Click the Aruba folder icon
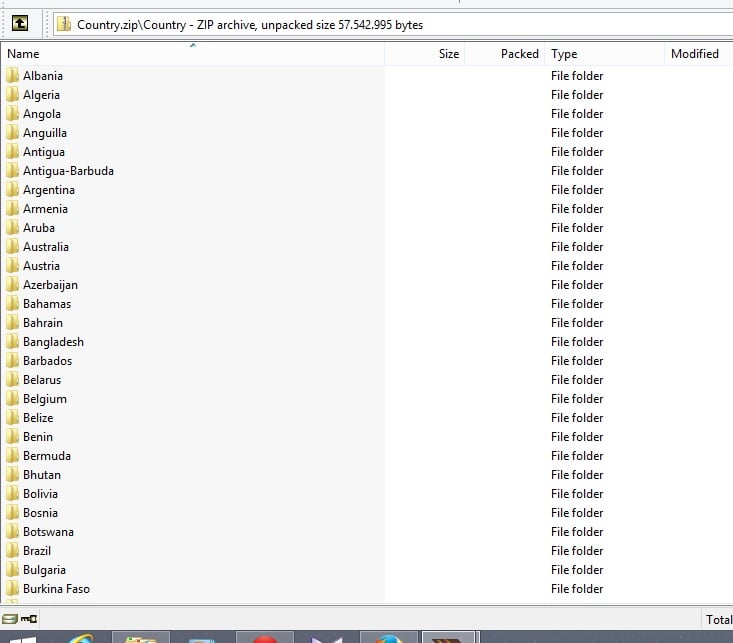The image size is (733, 643). tap(13, 228)
